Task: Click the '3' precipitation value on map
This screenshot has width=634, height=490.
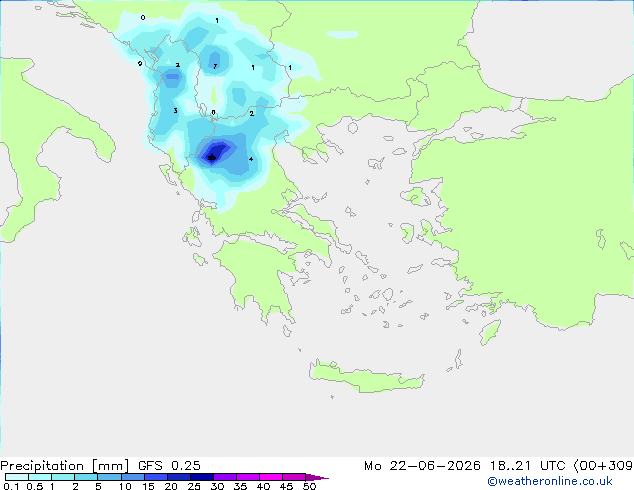Action: (175, 110)
